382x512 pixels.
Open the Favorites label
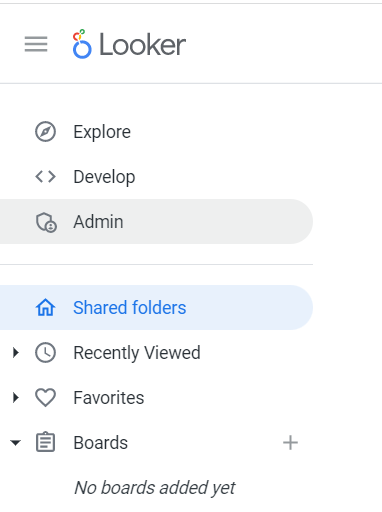109,398
